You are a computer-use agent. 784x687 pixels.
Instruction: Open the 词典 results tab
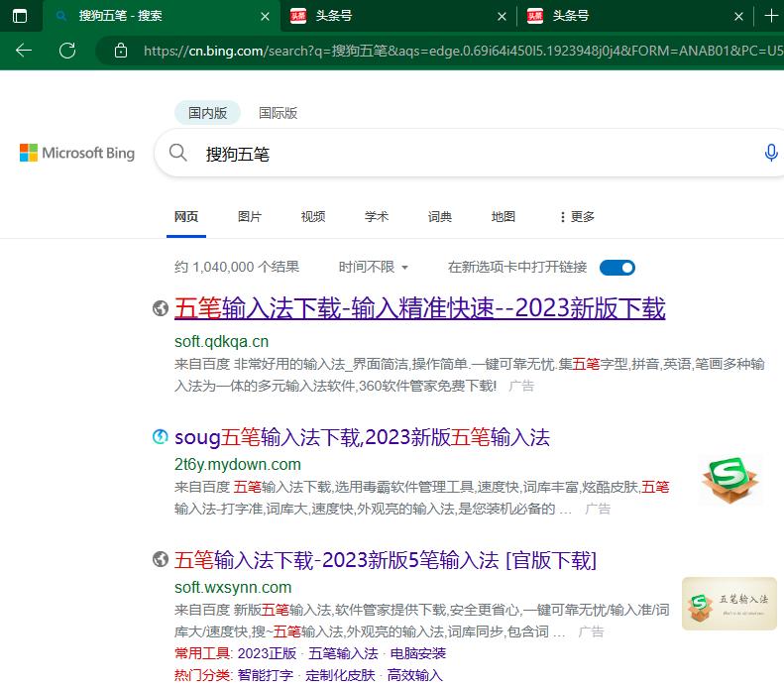coord(440,217)
